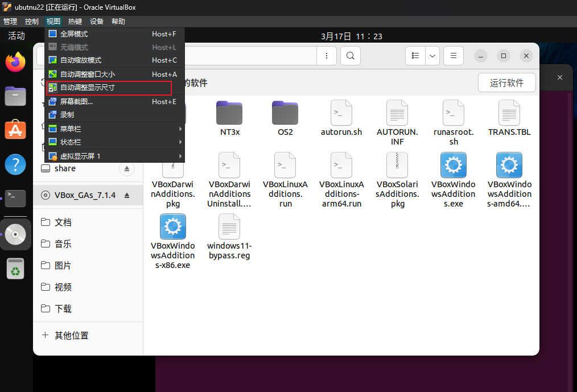Select VBoxWindowsAdditions-x86.exe file
This screenshot has height=392, width=577.
(x=172, y=242)
